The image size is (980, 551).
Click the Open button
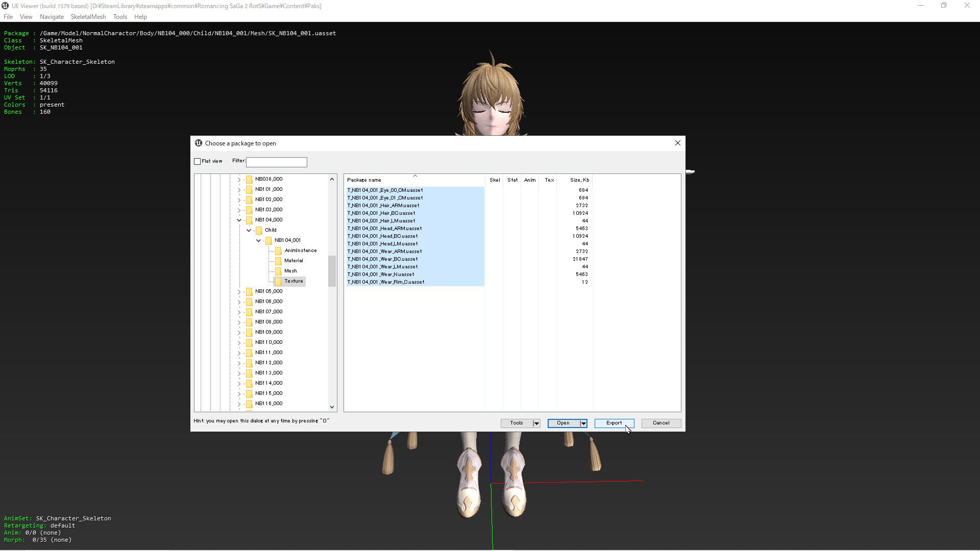coord(563,423)
